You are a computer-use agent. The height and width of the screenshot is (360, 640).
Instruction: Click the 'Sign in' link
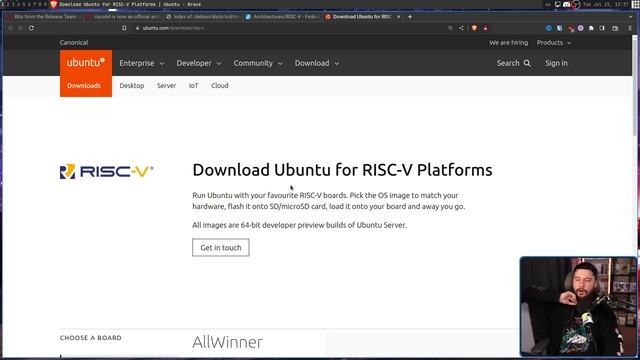556,63
